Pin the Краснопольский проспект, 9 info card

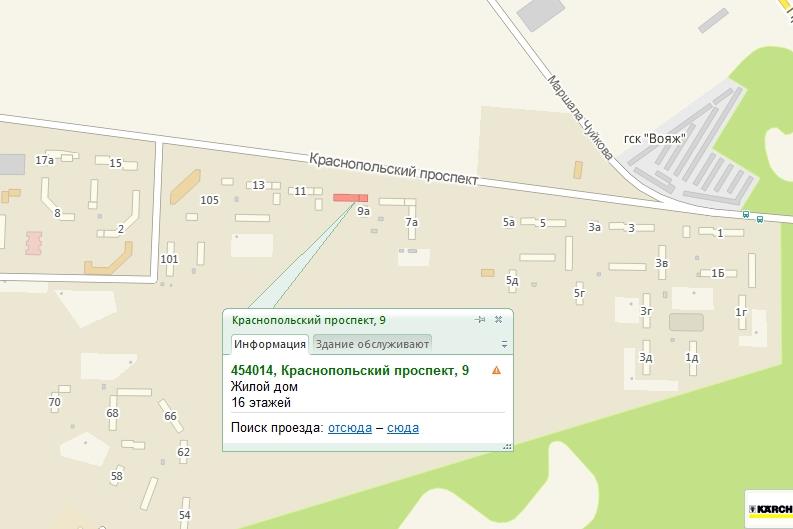point(479,320)
